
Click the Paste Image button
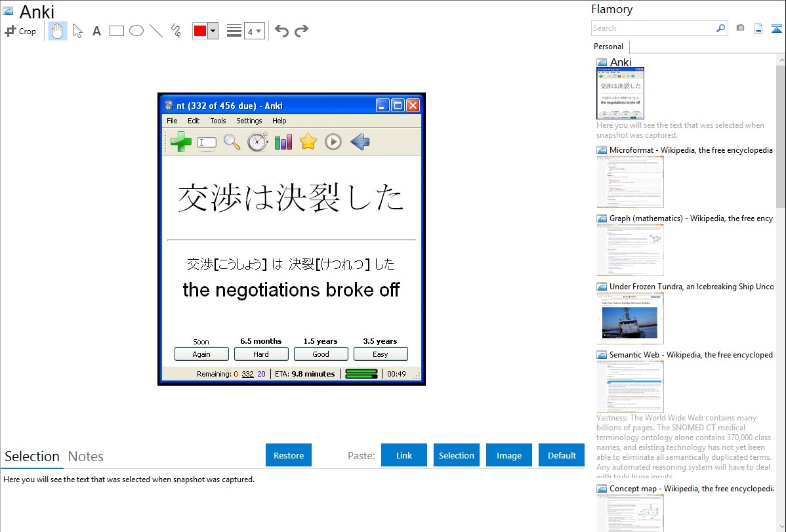click(508, 455)
